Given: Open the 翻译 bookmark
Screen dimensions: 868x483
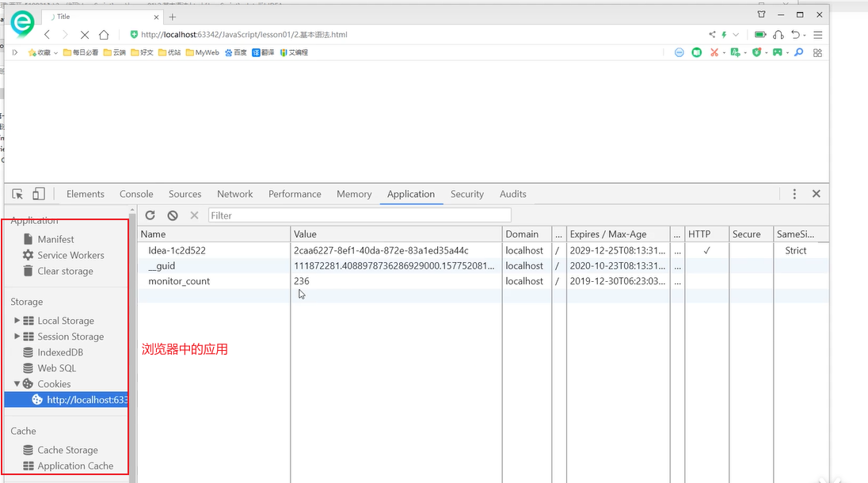Looking at the screenshot, I should click(x=264, y=52).
